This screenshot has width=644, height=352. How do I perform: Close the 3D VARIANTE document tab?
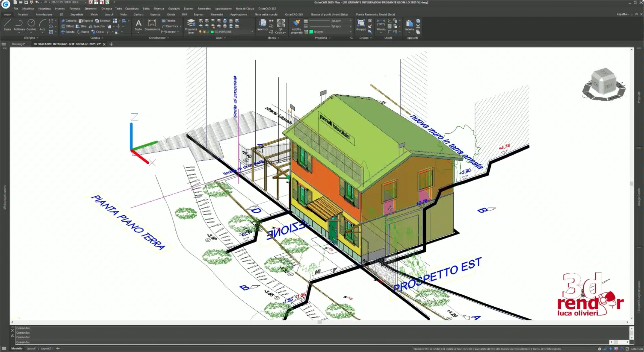click(x=104, y=44)
